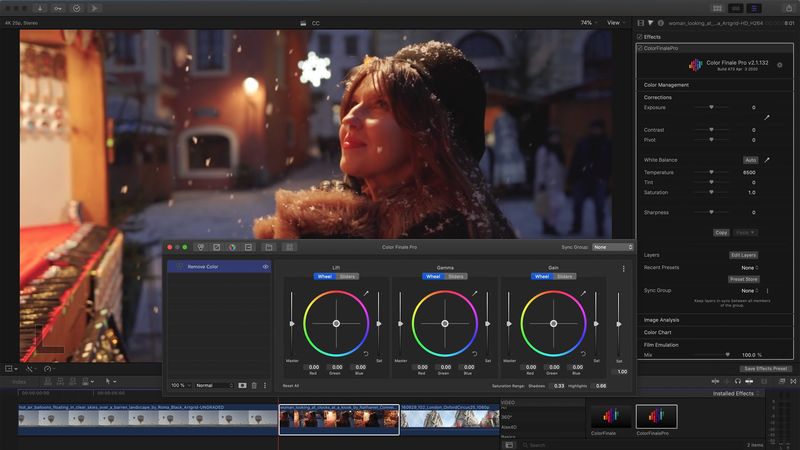Switch Lift to the Sliders tab

[x=347, y=276]
